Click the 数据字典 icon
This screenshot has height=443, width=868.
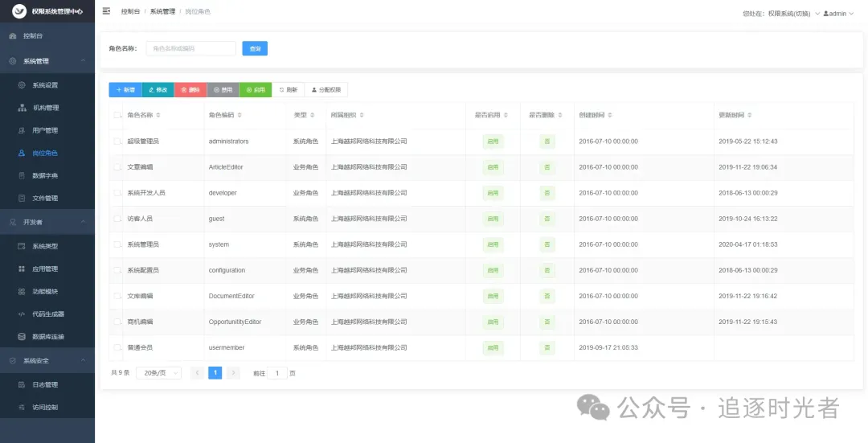(22, 176)
